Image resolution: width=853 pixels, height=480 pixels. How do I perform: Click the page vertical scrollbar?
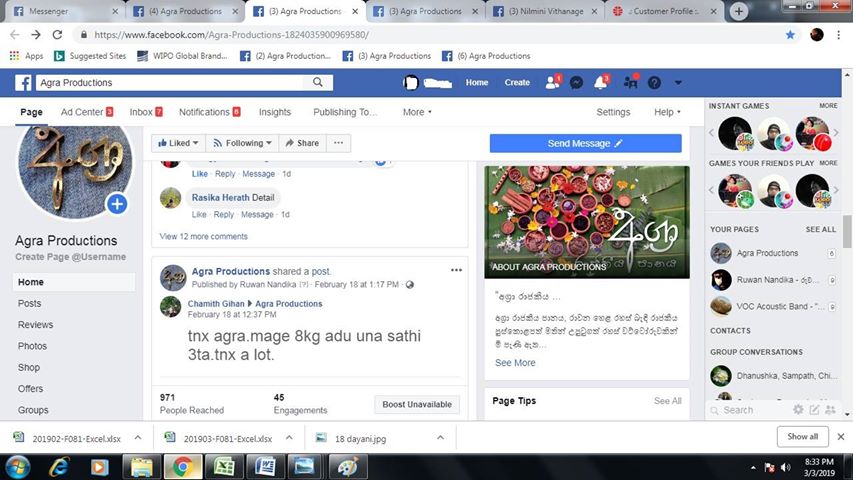click(x=847, y=231)
